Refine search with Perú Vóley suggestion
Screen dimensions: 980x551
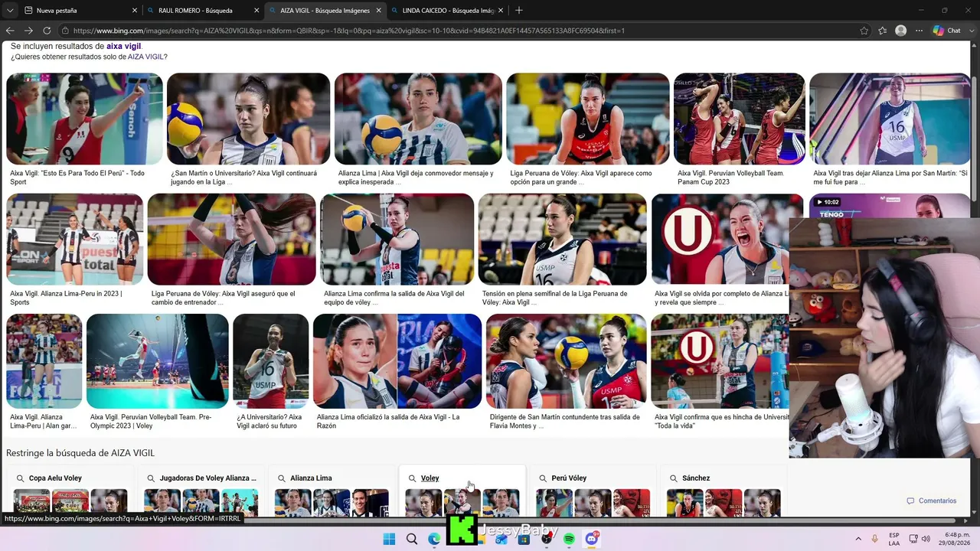592,490
